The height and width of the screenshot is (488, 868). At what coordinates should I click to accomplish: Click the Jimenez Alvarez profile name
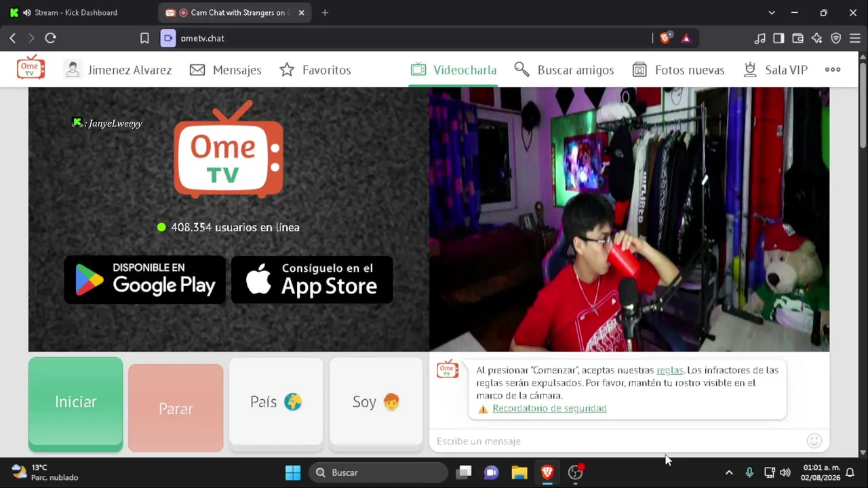[130, 70]
